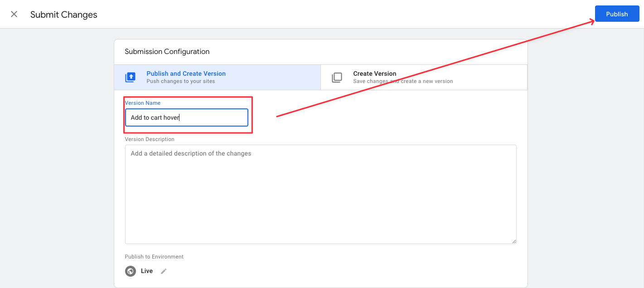Click the Version Description text area
The image size is (644, 288).
pos(321,194)
